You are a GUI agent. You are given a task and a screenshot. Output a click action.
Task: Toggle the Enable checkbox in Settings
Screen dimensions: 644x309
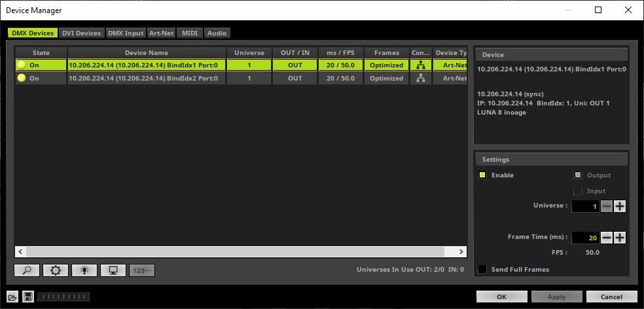pyautogui.click(x=483, y=175)
